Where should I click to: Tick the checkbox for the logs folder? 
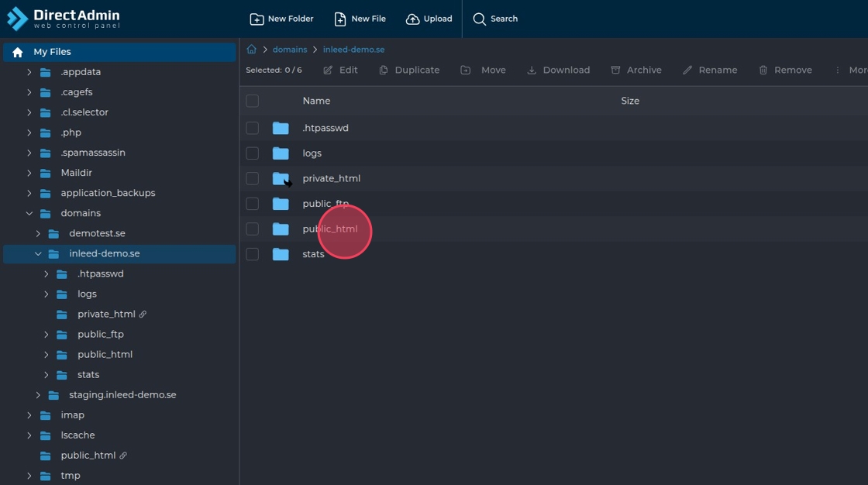coord(252,153)
